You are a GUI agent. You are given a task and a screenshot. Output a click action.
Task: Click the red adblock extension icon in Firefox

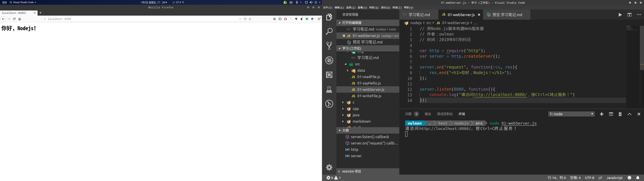(285, 19)
